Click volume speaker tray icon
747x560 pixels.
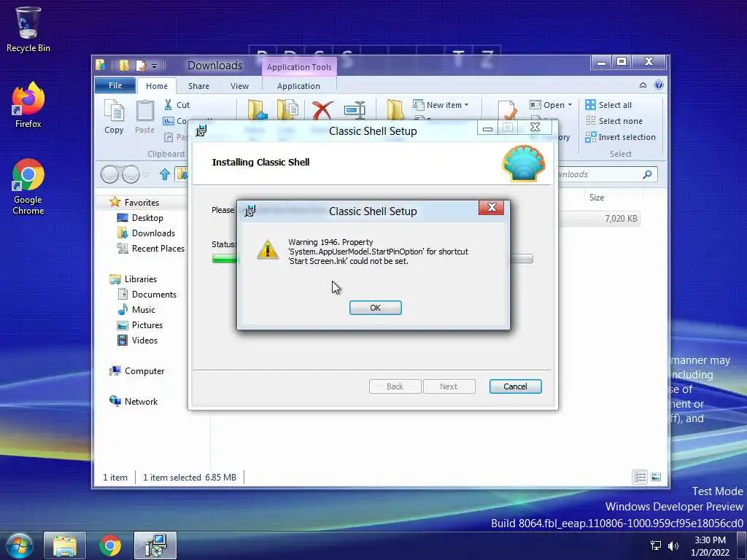673,545
